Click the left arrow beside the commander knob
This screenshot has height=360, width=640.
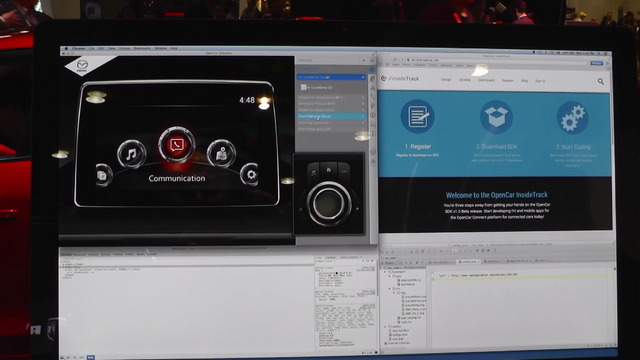[x=301, y=209]
